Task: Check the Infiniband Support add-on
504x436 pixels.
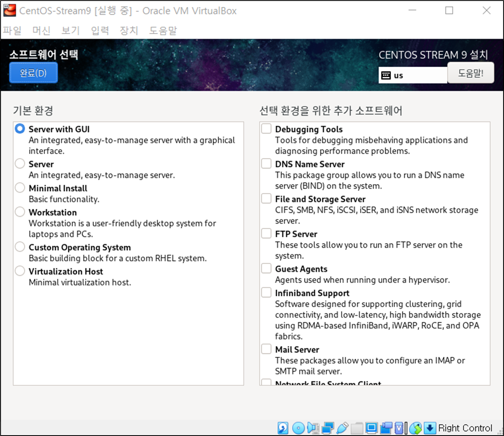Action: tap(266, 293)
